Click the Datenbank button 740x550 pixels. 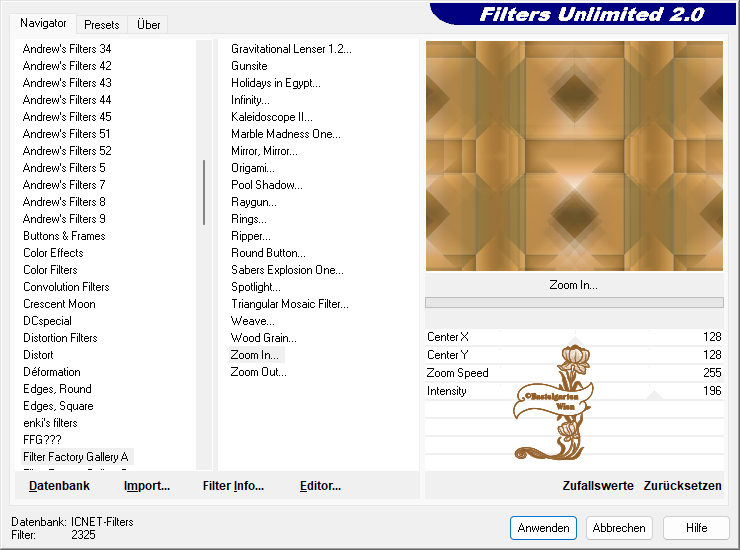[59, 486]
